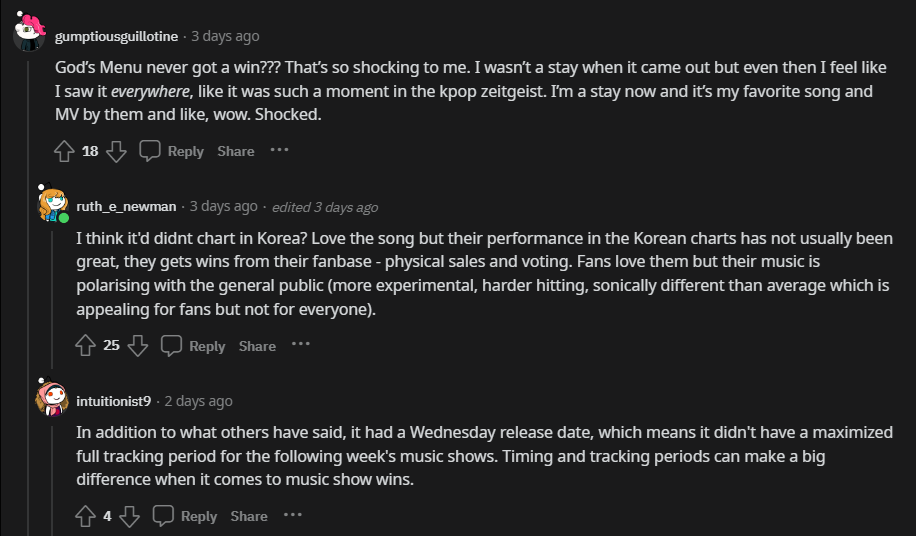Upvote ruth_e_newman's comment
Screen dimensions: 916x536
click(86, 346)
